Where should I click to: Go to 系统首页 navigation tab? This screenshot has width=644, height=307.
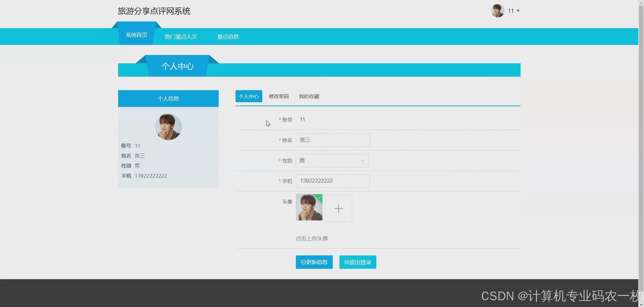pos(137,35)
